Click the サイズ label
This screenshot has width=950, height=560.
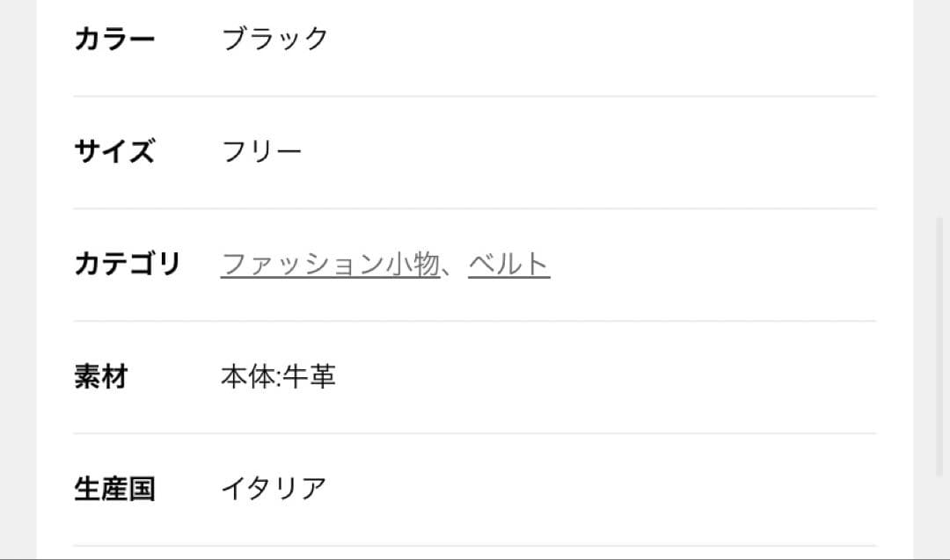[114, 152]
